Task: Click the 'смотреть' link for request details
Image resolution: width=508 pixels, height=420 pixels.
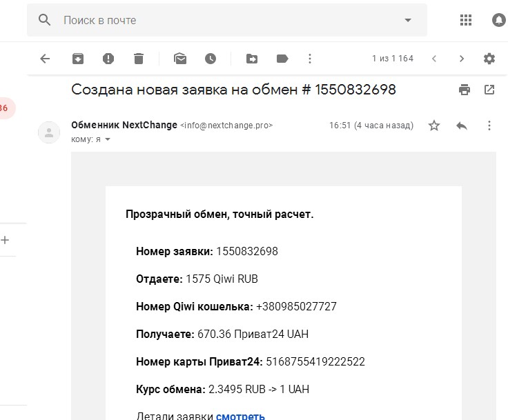Action: (x=240, y=416)
